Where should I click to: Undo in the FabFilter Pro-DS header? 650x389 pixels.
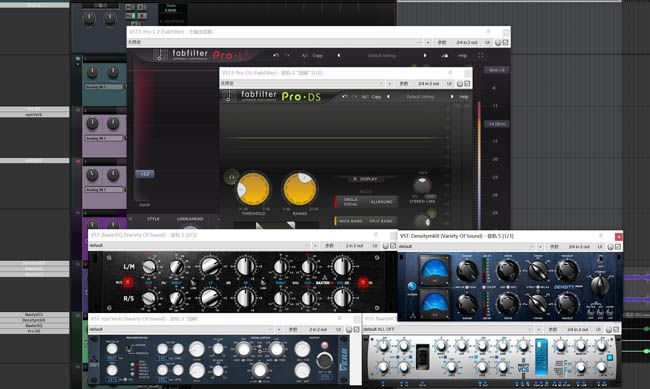coord(344,96)
